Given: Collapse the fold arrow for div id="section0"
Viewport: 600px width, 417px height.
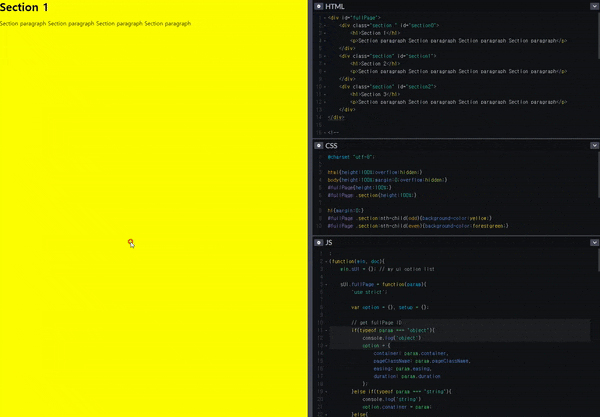Looking at the screenshot, I should pyautogui.click(x=325, y=25).
